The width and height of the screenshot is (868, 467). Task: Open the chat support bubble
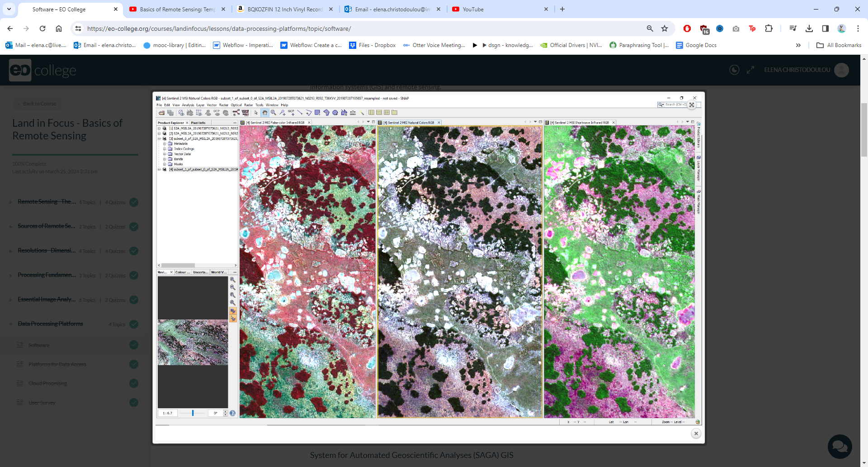pyautogui.click(x=840, y=447)
